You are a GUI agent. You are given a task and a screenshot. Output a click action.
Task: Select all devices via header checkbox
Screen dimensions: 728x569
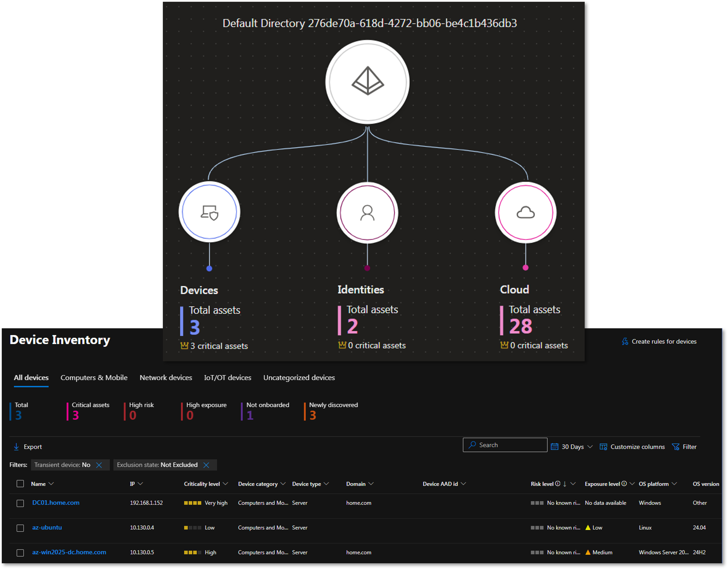(20, 484)
